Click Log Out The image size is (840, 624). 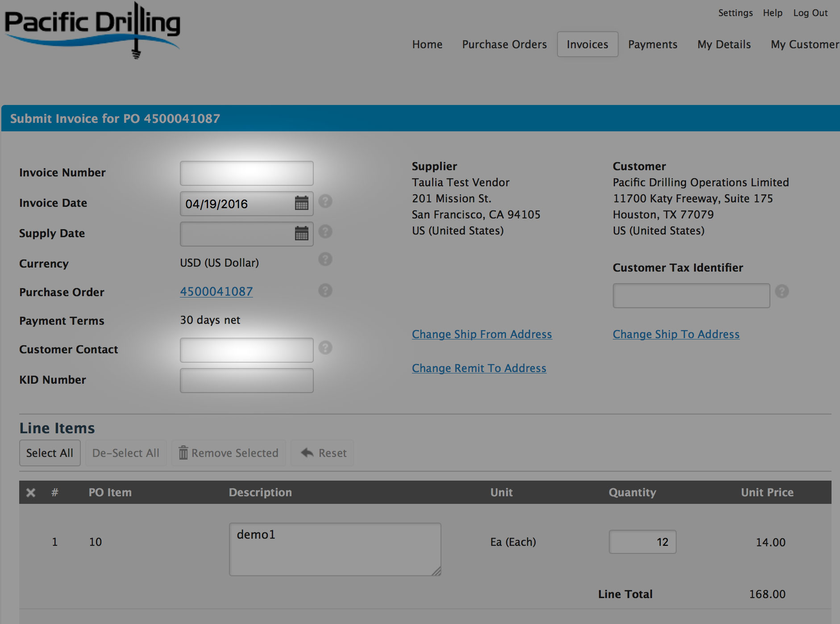(811, 13)
